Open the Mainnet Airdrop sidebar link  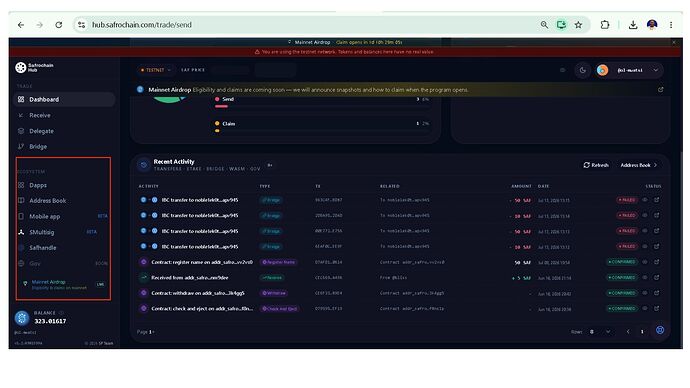63,284
